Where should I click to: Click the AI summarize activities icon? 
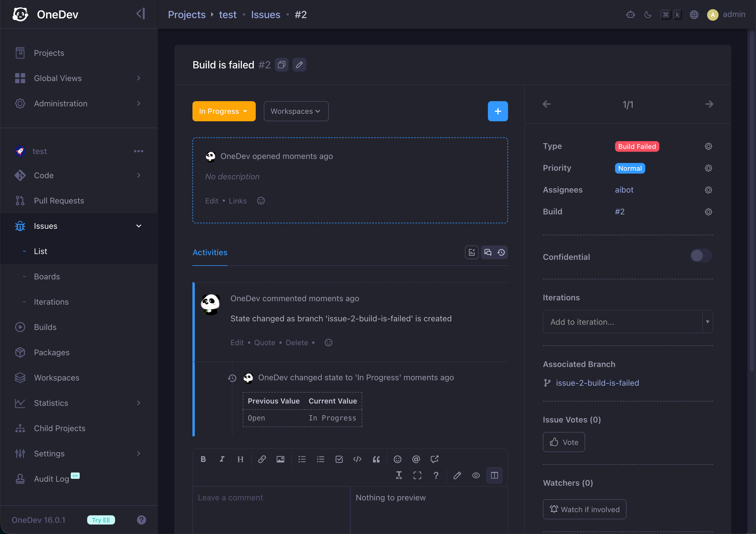(x=471, y=252)
